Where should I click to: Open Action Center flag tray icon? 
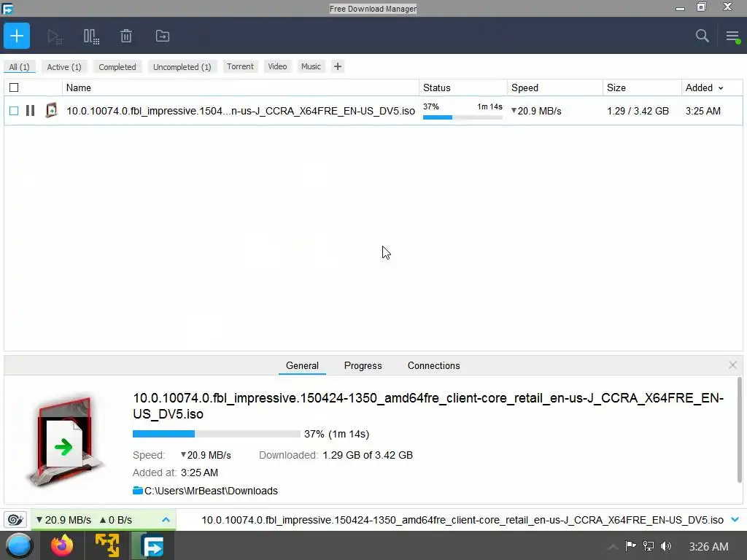[x=630, y=545]
